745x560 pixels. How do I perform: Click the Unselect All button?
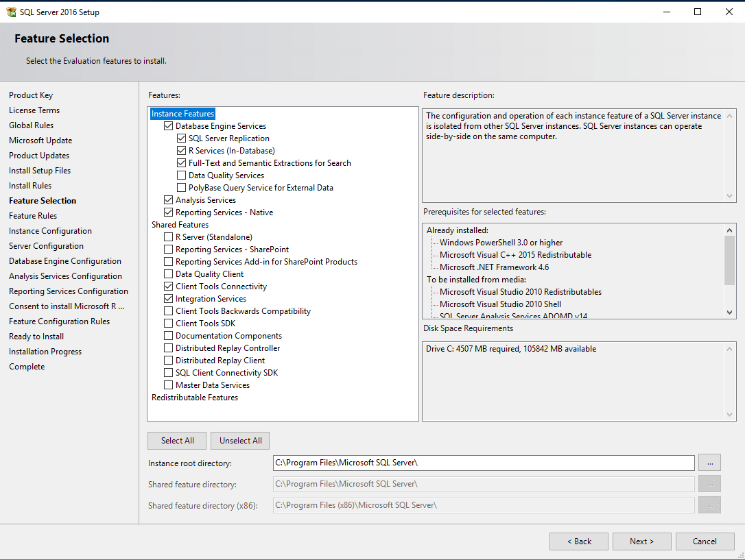tap(240, 441)
